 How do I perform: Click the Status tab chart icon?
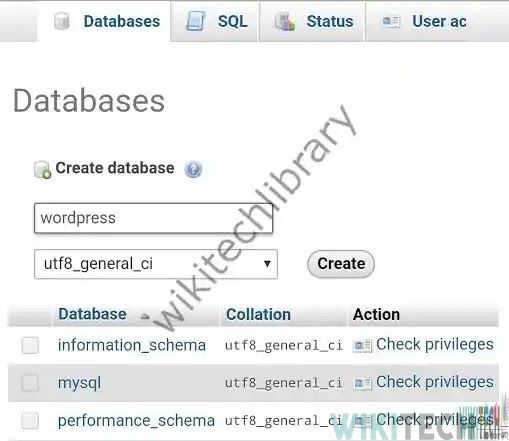pos(285,21)
